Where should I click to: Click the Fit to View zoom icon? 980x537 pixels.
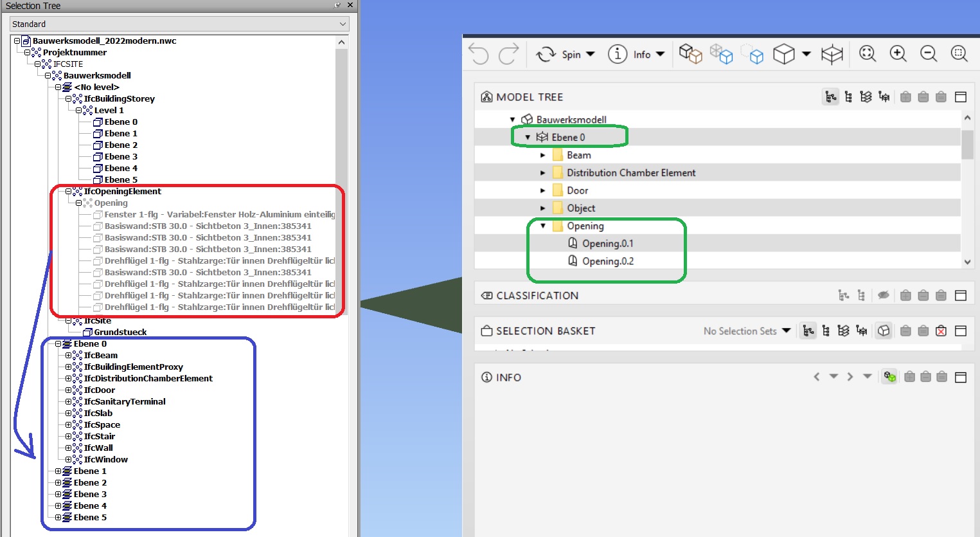pos(868,54)
